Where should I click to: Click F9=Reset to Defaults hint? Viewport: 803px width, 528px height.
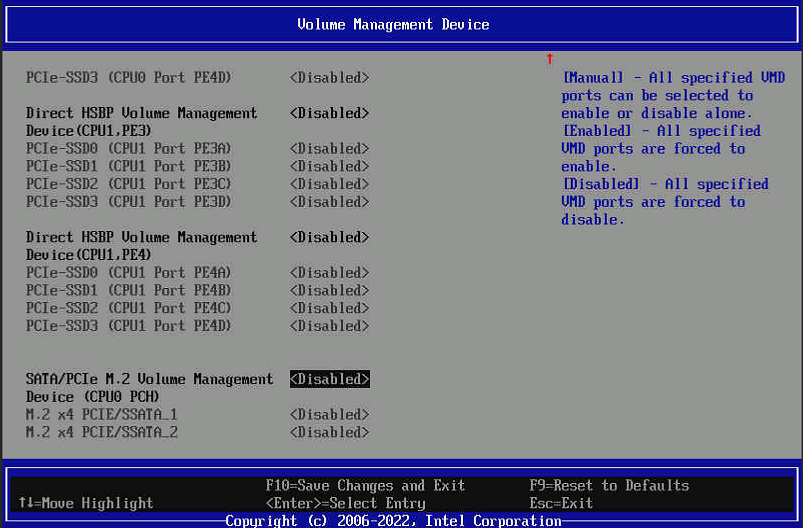[609, 485]
